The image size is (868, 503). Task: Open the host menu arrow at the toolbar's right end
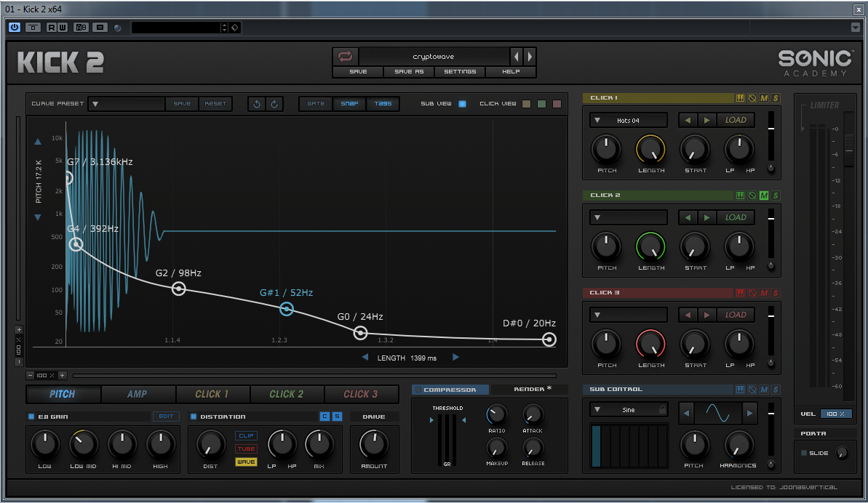tap(856, 27)
